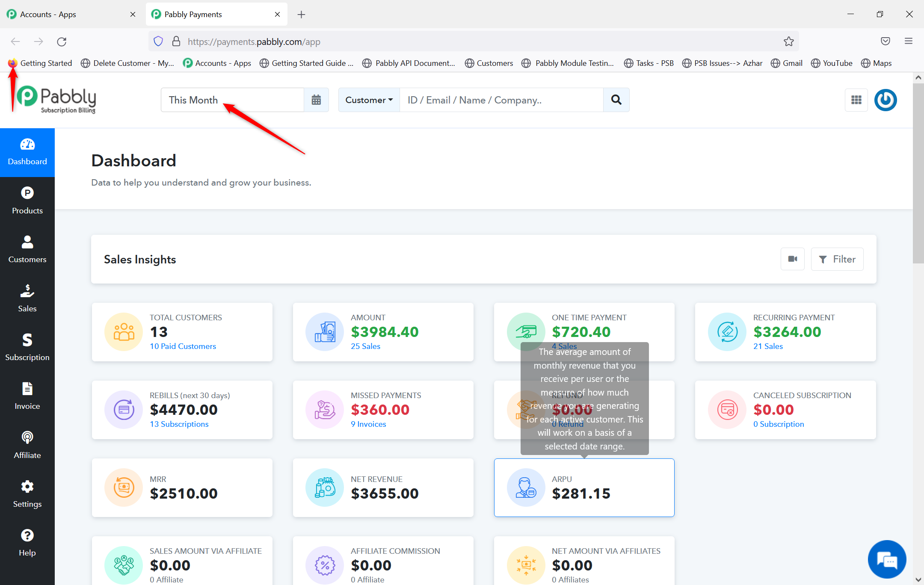
Task: Open the Pabbly API Document bookmark
Action: pos(409,63)
